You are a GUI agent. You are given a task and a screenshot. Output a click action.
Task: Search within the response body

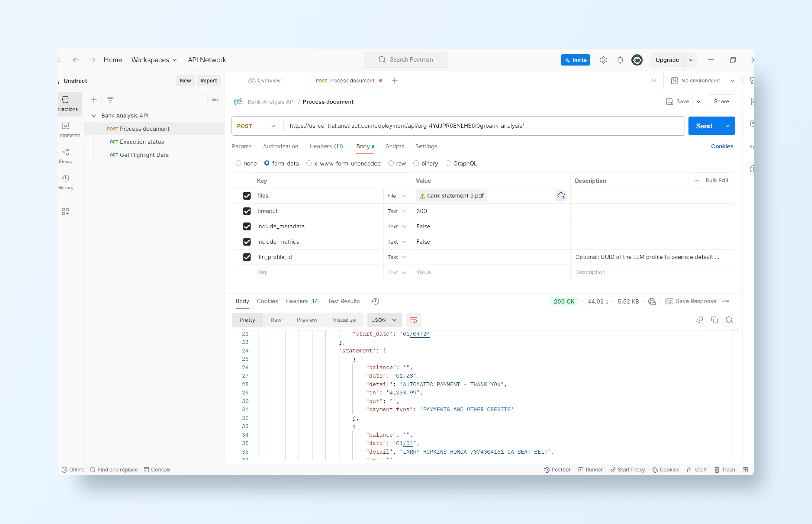[x=730, y=320]
